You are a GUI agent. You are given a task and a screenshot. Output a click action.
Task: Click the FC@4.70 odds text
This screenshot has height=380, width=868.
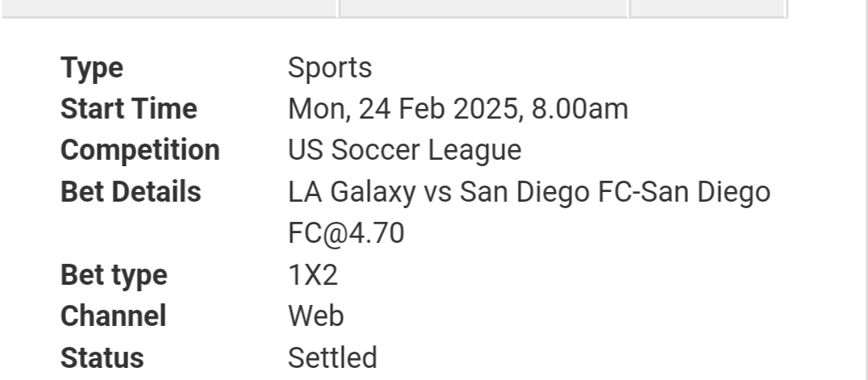click(346, 233)
